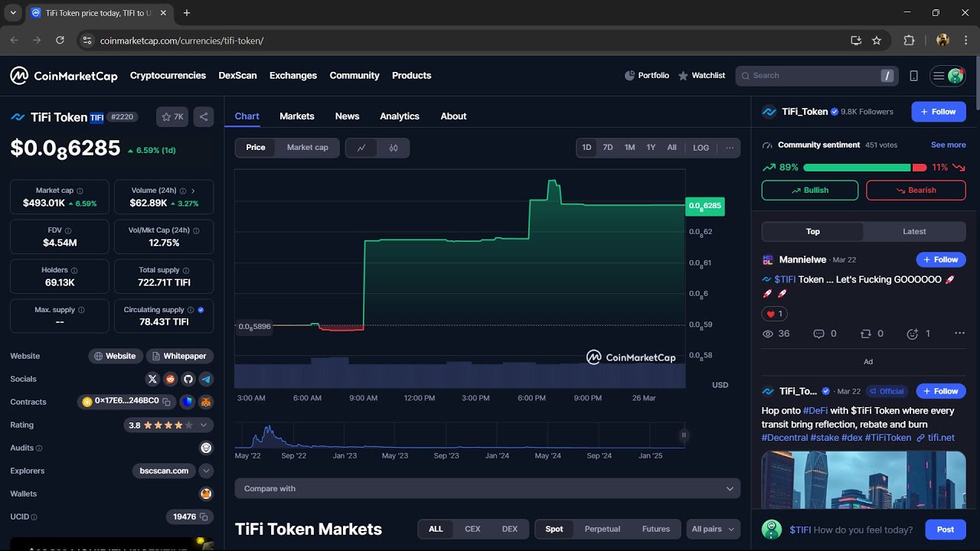
Task: Open the X (Twitter) social icon
Action: 152,379
